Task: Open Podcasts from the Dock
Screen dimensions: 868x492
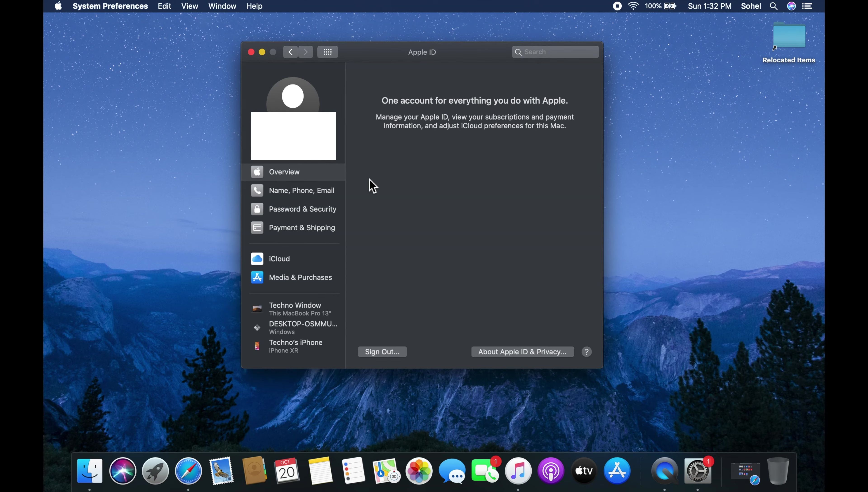Action: [551, 471]
